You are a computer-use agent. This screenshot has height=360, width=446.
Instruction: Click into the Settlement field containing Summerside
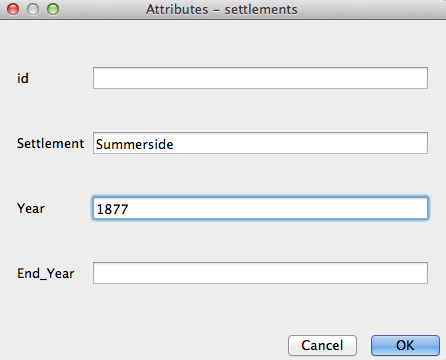coord(260,143)
